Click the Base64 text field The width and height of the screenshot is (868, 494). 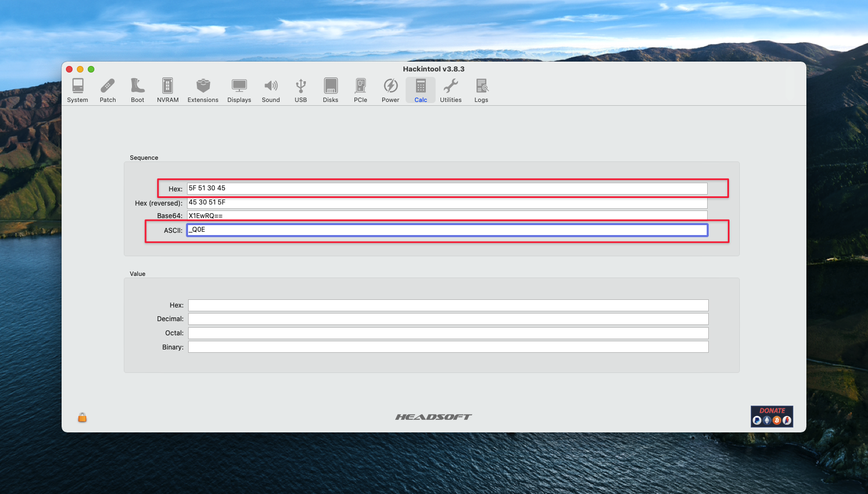pos(447,215)
